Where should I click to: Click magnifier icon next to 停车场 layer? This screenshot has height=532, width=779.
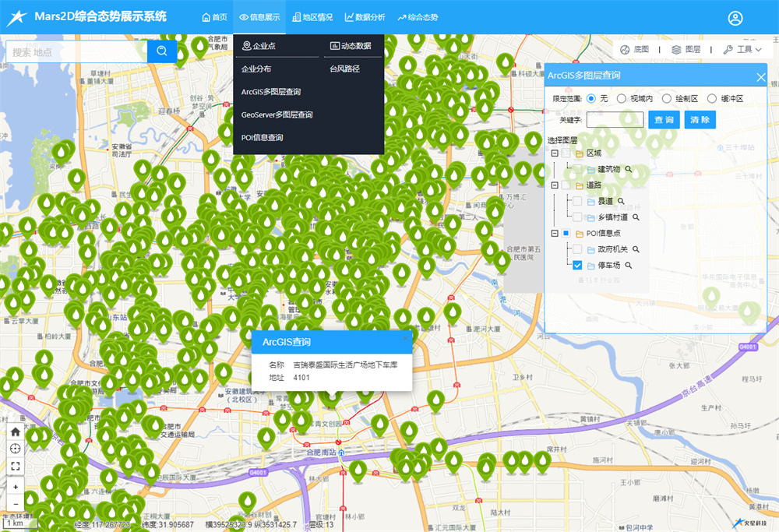coord(629,266)
